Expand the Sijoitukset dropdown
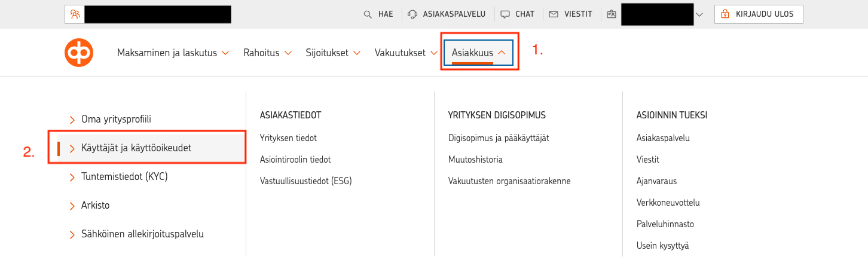 (x=333, y=53)
